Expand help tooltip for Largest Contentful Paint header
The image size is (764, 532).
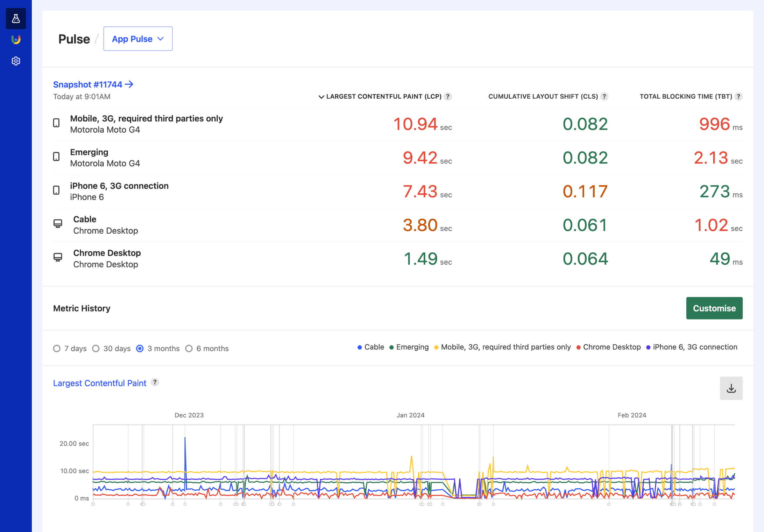(448, 96)
